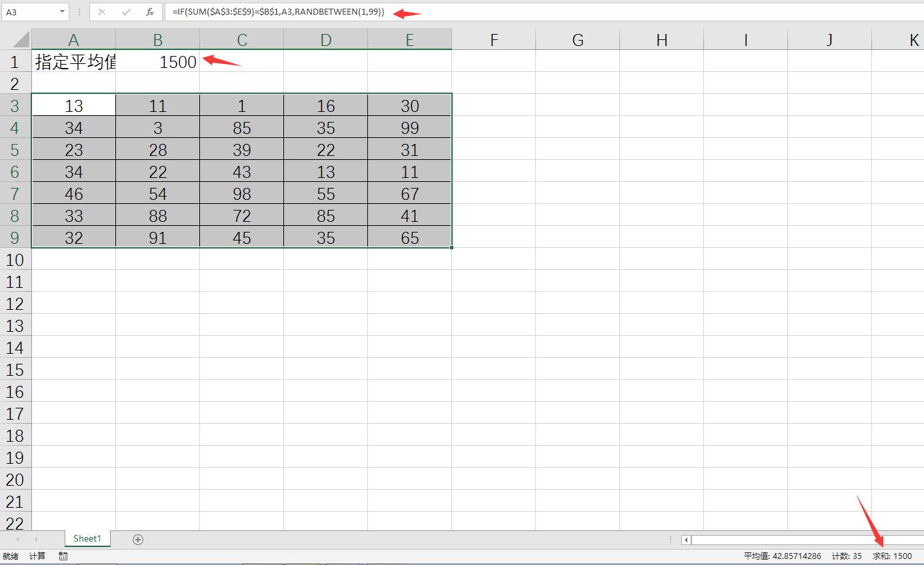
Task: Click the 就绪 status indicator
Action: click(x=10, y=556)
